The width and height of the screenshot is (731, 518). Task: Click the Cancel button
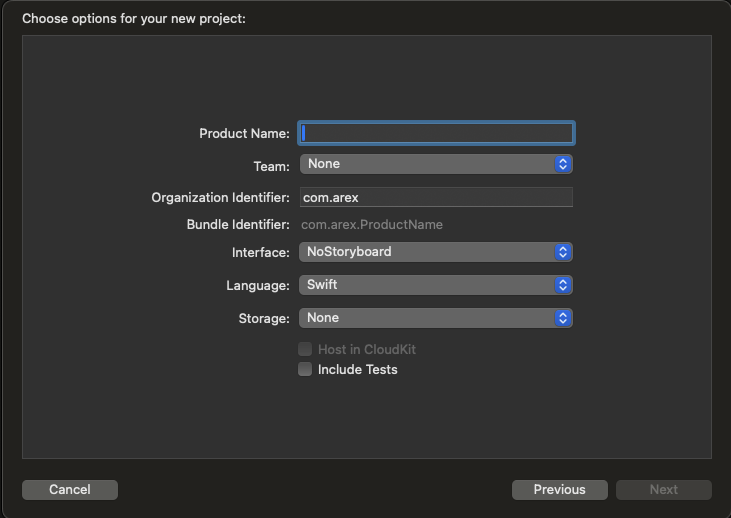click(70, 490)
